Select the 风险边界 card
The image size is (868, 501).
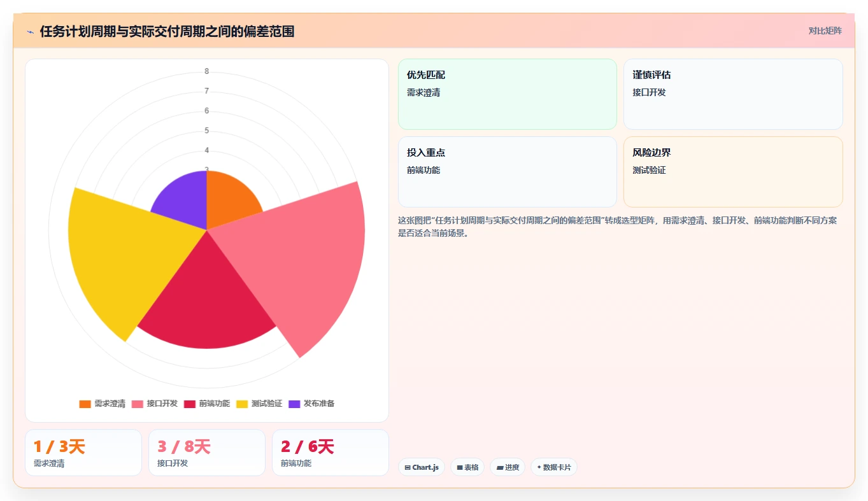[733, 172]
